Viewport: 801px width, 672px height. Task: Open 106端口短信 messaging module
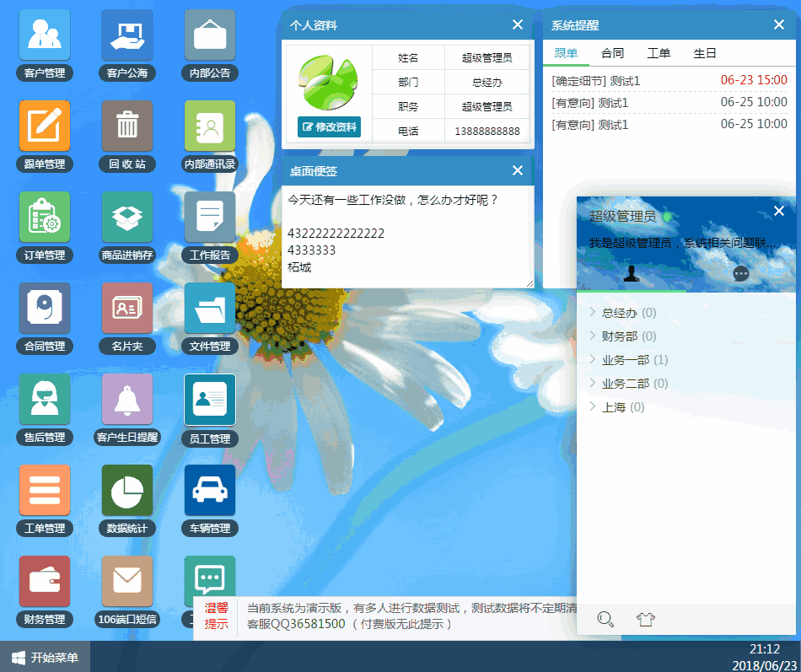pyautogui.click(x=126, y=581)
